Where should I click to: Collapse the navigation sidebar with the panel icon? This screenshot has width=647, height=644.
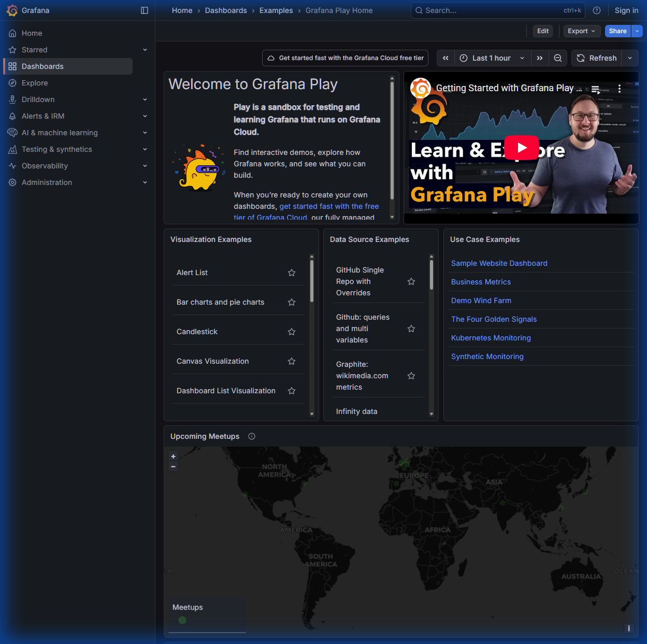(144, 10)
